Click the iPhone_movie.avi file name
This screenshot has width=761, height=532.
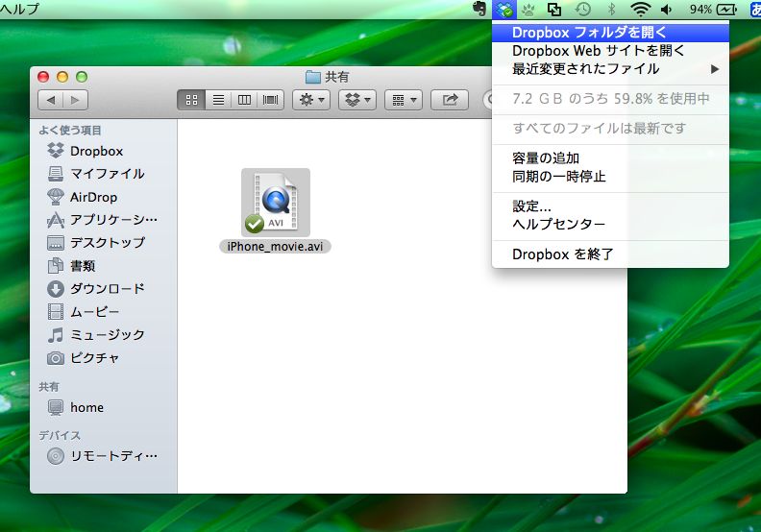tap(275, 247)
